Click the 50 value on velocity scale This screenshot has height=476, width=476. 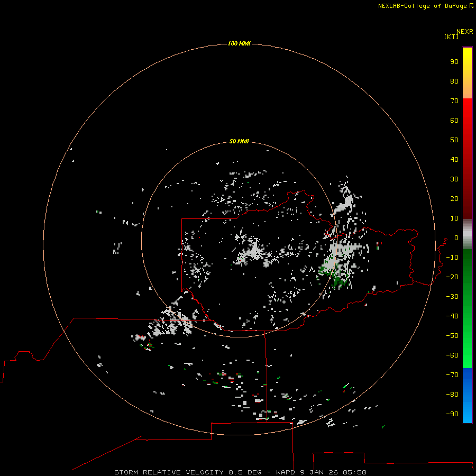point(454,140)
